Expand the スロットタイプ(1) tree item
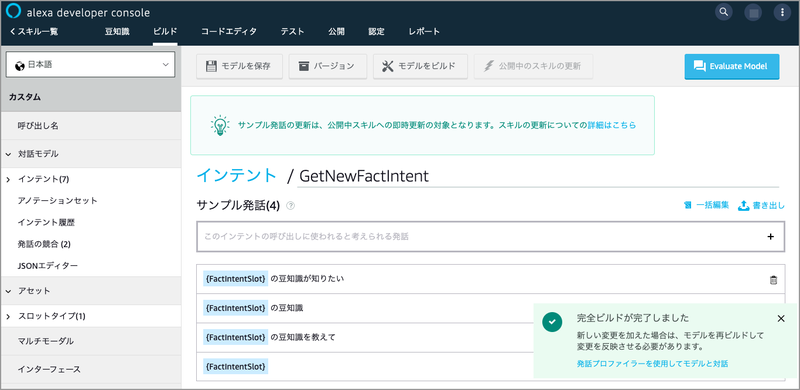The width and height of the screenshot is (800, 390). (9, 316)
